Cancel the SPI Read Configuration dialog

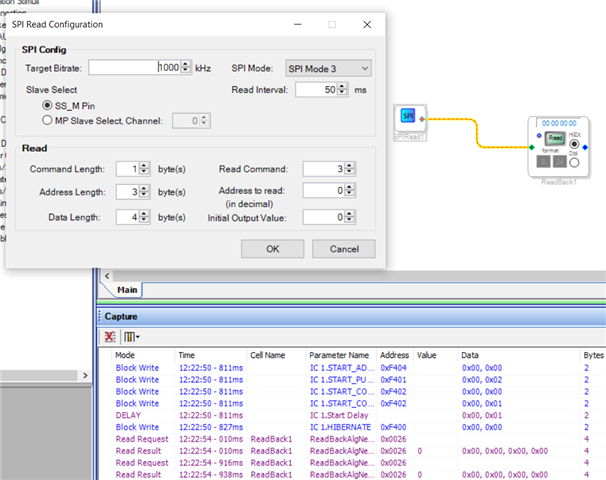(344, 249)
